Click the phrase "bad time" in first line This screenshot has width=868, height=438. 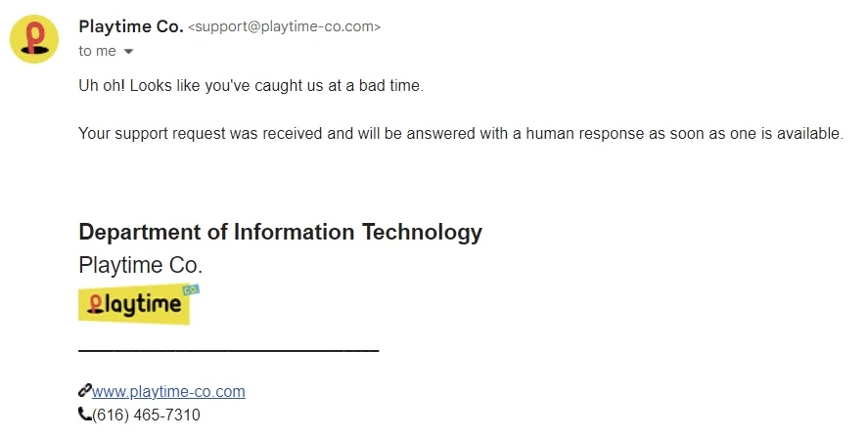pyautogui.click(x=391, y=86)
